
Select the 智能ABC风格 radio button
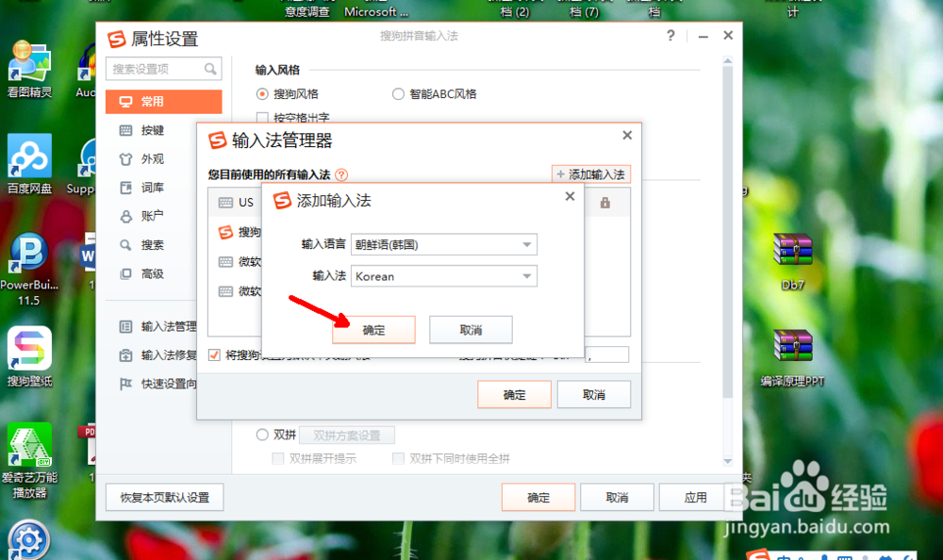pyautogui.click(x=398, y=94)
